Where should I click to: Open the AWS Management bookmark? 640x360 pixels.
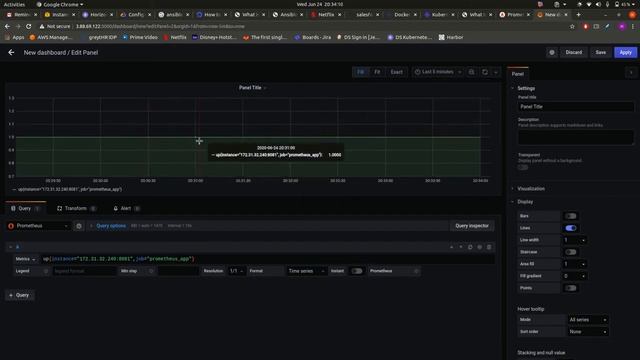[51, 37]
